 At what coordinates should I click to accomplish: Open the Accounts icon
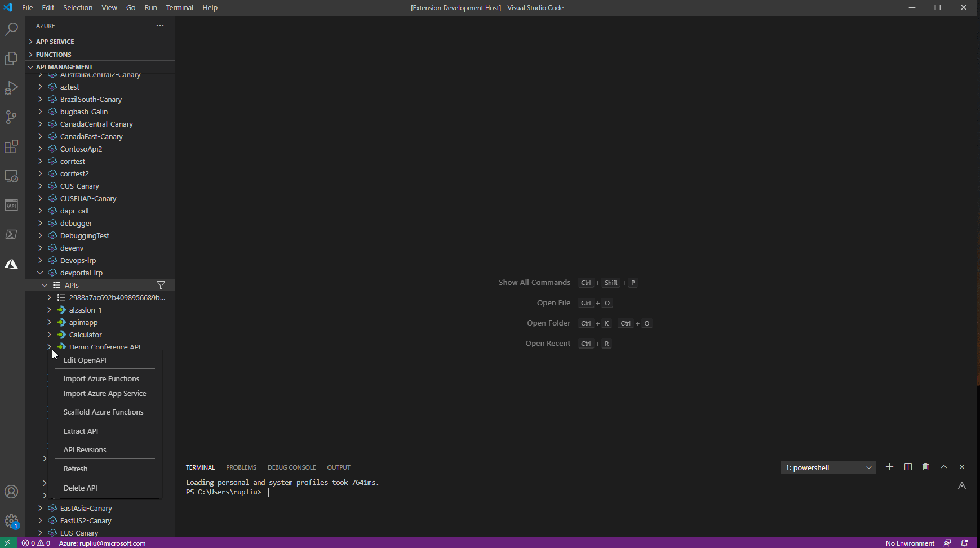click(x=11, y=492)
